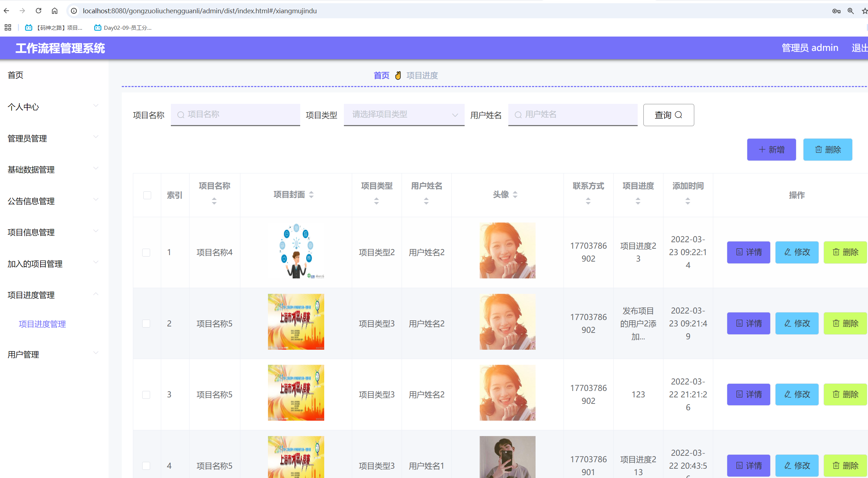
Task: Click the browser home icon
Action: pos(54,11)
